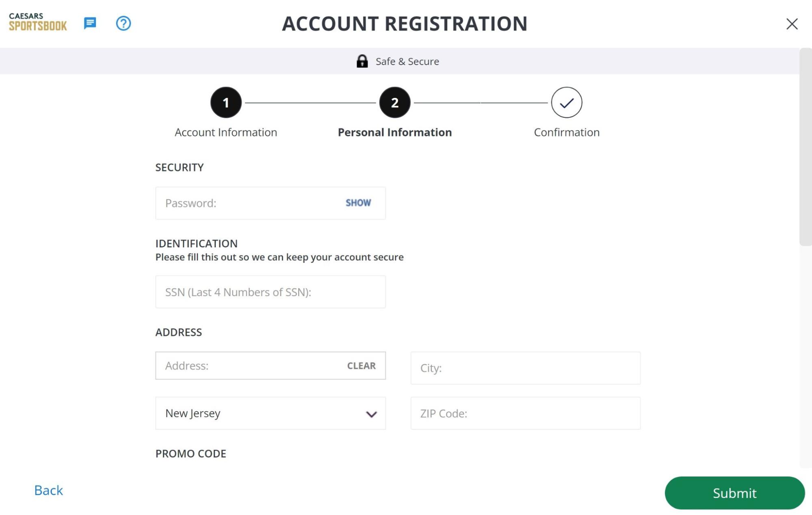Click the page vertical scrollbar
The width and height of the screenshot is (812, 515).
(806, 147)
